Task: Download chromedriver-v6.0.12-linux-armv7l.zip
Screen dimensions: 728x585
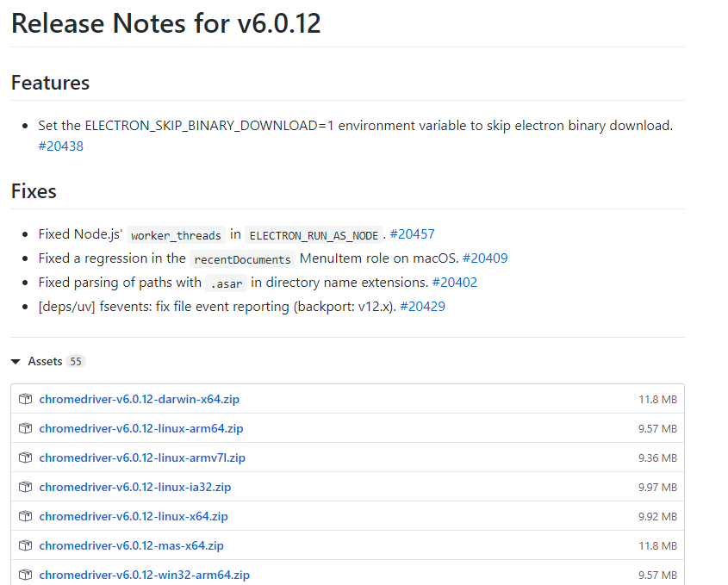Action: [x=142, y=457]
